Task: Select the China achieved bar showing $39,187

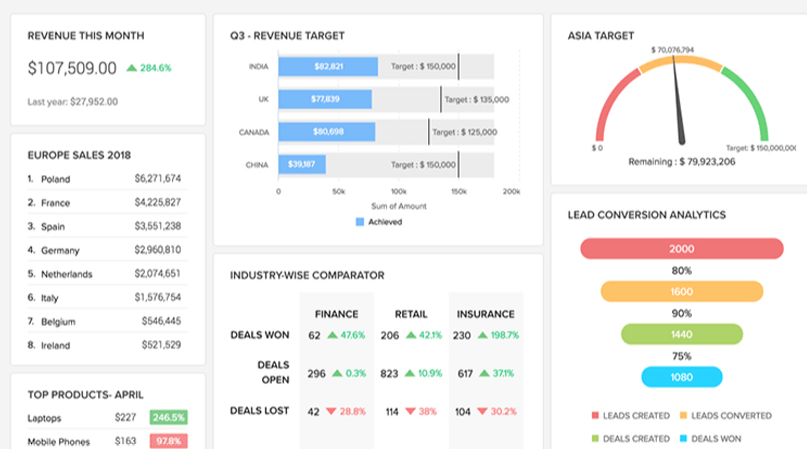Action: (x=301, y=164)
